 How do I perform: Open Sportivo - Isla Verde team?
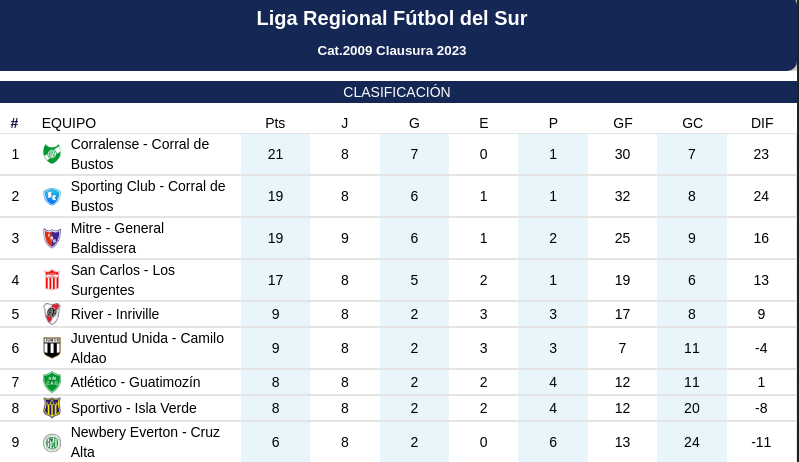click(134, 408)
